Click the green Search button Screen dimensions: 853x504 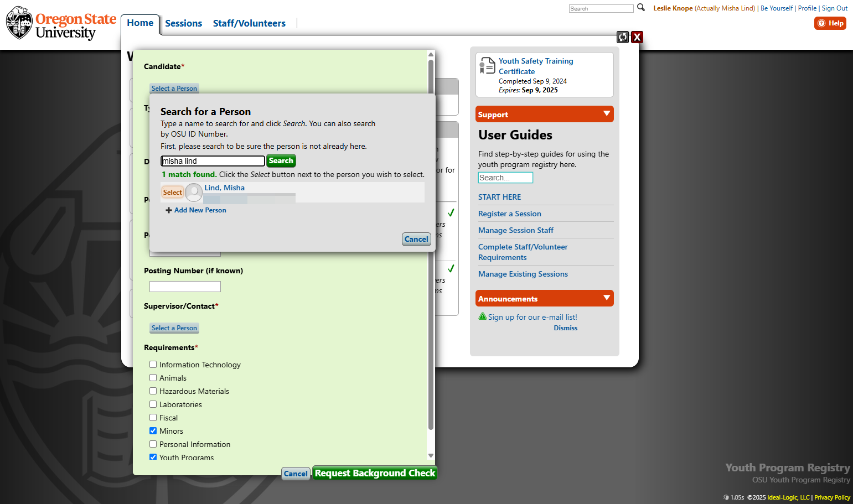coord(281,161)
